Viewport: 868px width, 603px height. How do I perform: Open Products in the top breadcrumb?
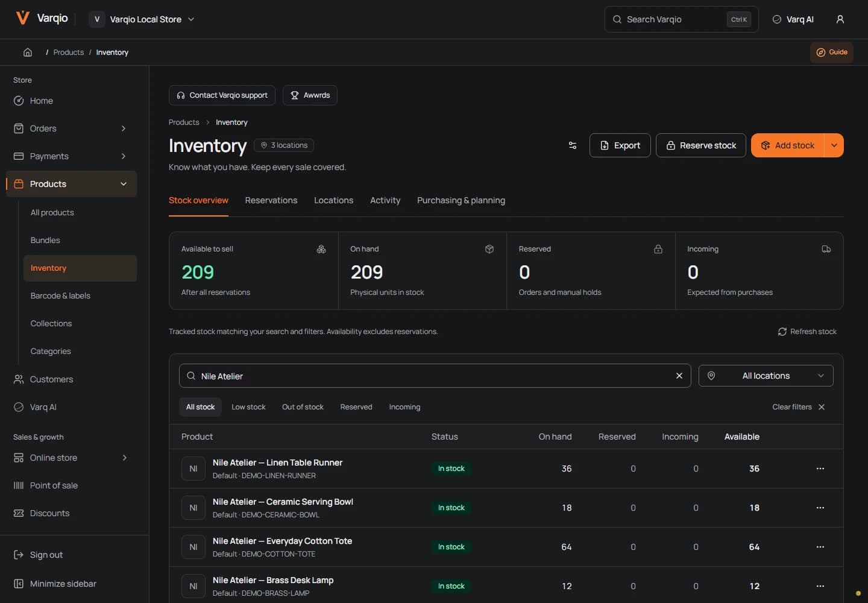69,52
